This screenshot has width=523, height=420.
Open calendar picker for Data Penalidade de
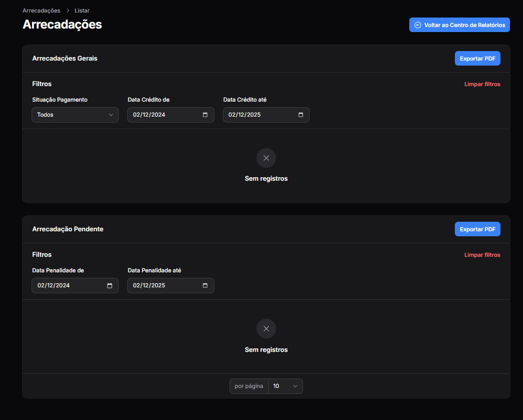(x=109, y=285)
